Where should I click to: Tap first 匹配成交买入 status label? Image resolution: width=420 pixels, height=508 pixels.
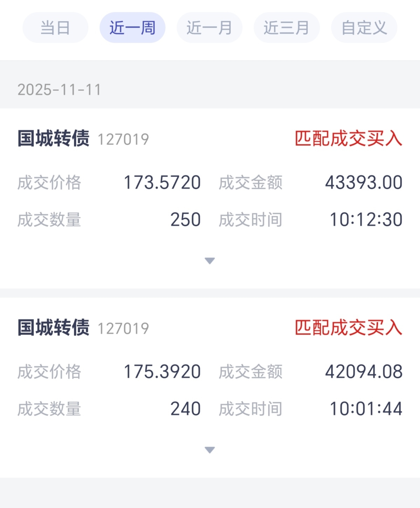tap(348, 138)
